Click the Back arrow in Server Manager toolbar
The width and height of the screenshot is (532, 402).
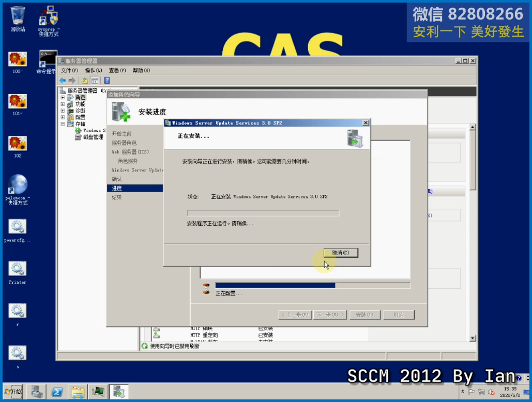pyautogui.click(x=63, y=80)
